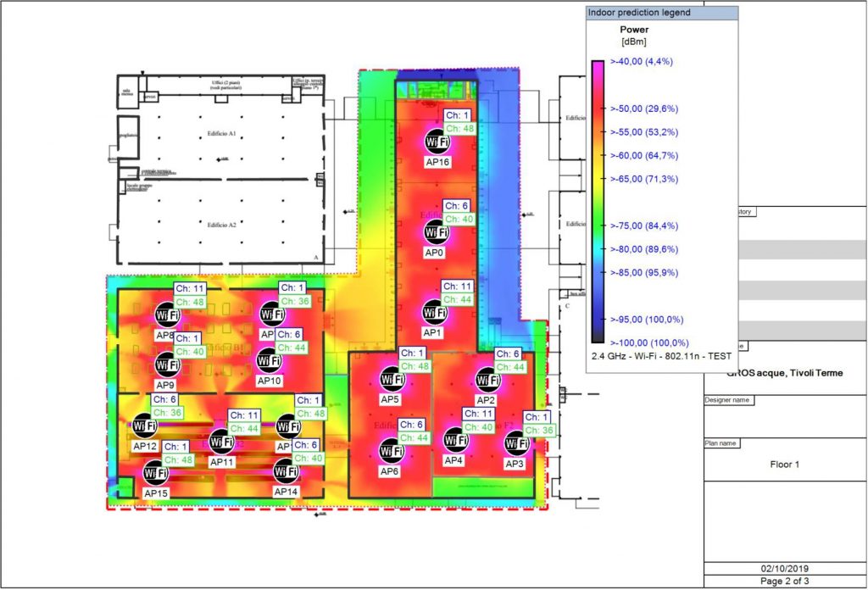The width and height of the screenshot is (868, 590).
Task: Click the 'Edificio A1' room label
Action: coord(221,134)
